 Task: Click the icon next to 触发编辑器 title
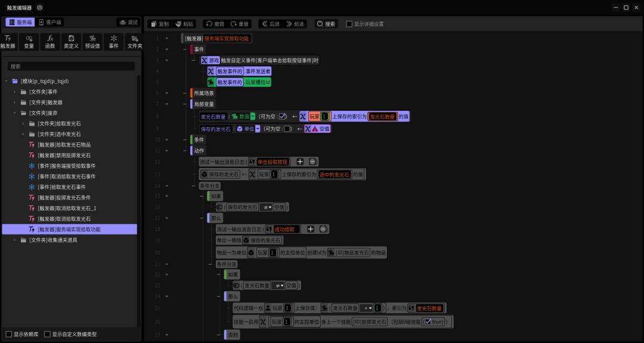pyautogui.click(x=39, y=7)
